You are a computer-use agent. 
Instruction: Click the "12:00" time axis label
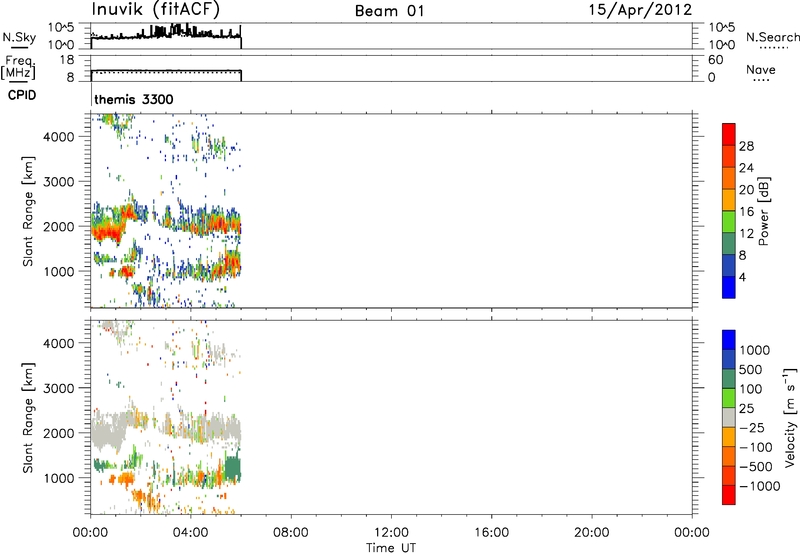pyautogui.click(x=391, y=533)
